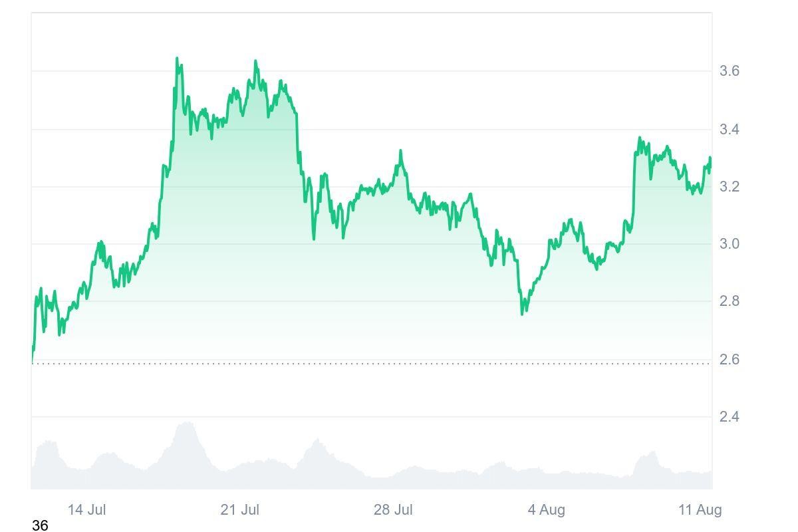Click the price line's starting point at left
The height and width of the screenshot is (532, 798).
pos(32,361)
